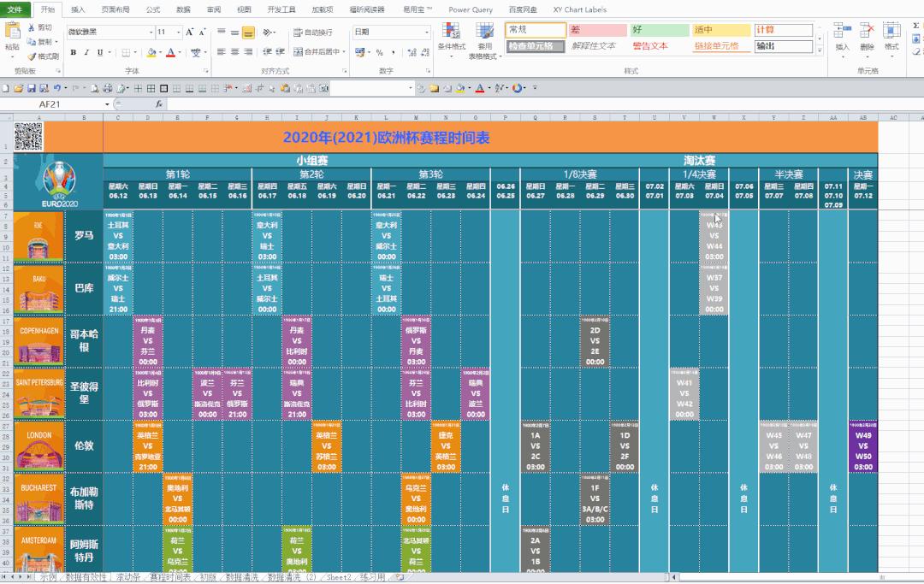Viewport: 924px width, 584px height.
Task: Click the Open folder icon in quick toolbar
Action: [x=18, y=88]
